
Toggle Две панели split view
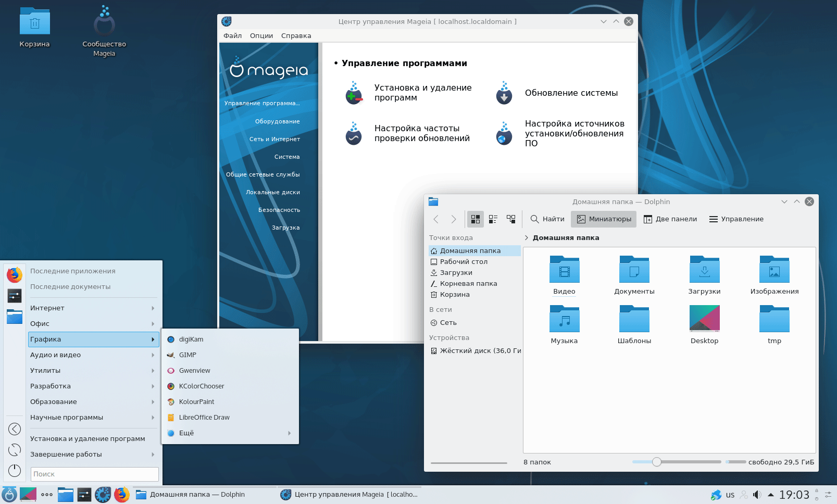point(670,219)
